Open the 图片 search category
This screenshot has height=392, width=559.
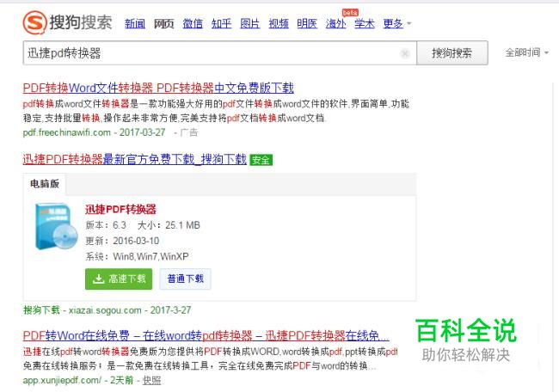pyautogui.click(x=250, y=24)
